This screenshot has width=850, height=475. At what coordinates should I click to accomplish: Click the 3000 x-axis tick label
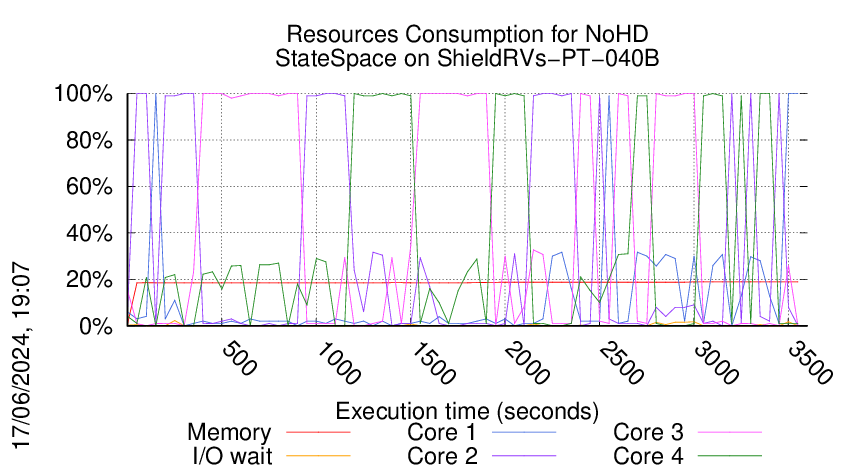pyautogui.click(x=716, y=363)
